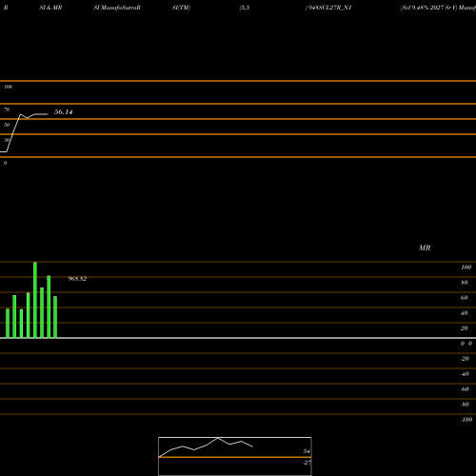This screenshot has height=476, width=476.
Task: Click the MR axis label -60
Action: (465, 389)
